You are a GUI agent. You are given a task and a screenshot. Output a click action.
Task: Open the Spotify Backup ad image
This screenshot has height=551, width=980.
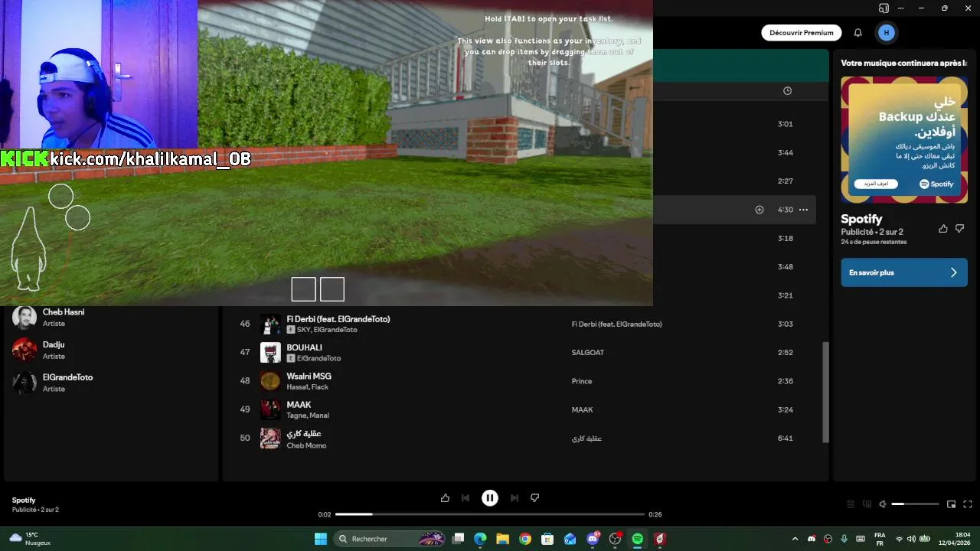(x=904, y=139)
